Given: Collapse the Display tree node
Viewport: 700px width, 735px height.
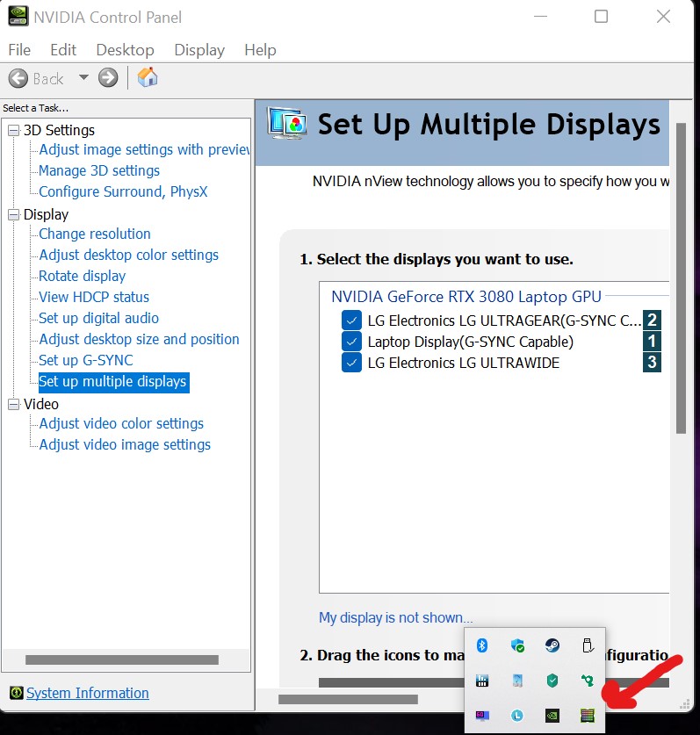Looking at the screenshot, I should (x=14, y=214).
